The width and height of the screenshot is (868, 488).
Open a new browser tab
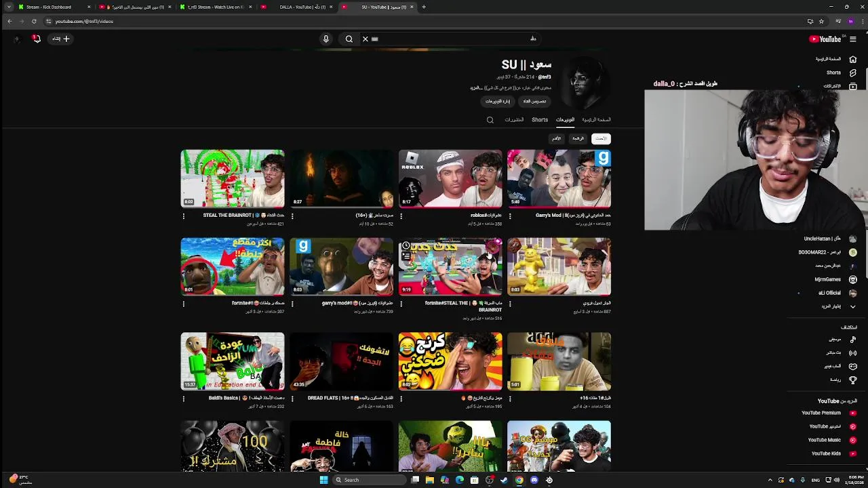tap(424, 7)
